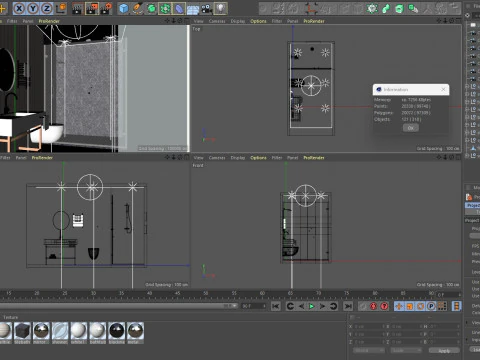Select the mirror material thumbnail
The width and height of the screenshot is (480, 360).
pyautogui.click(x=41, y=333)
